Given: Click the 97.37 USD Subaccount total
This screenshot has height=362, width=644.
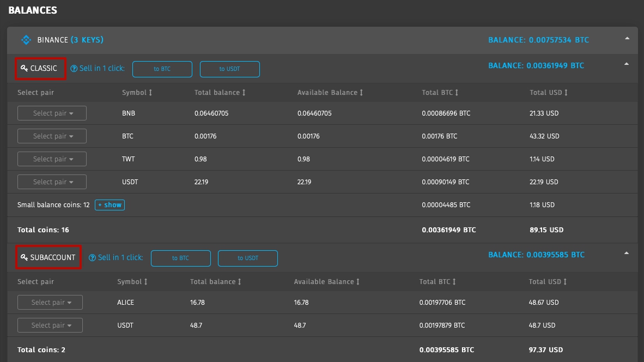Looking at the screenshot, I should [x=546, y=349].
